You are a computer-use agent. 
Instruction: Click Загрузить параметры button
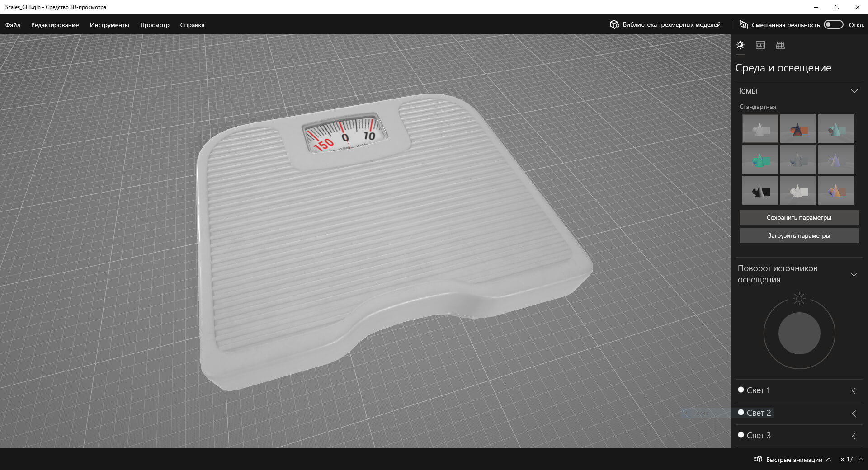[x=798, y=235]
